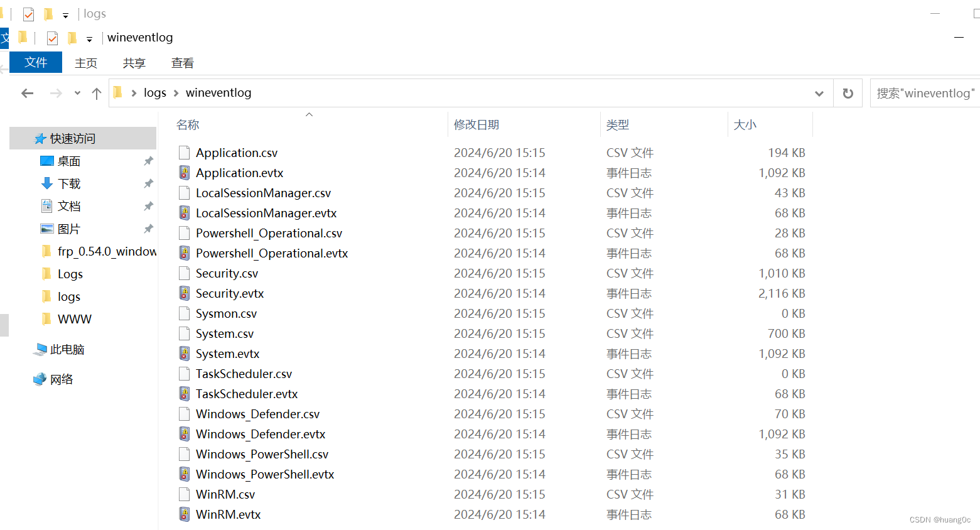This screenshot has width=980, height=530.
Task: Select the WinRM.csv file name
Action: (225, 494)
